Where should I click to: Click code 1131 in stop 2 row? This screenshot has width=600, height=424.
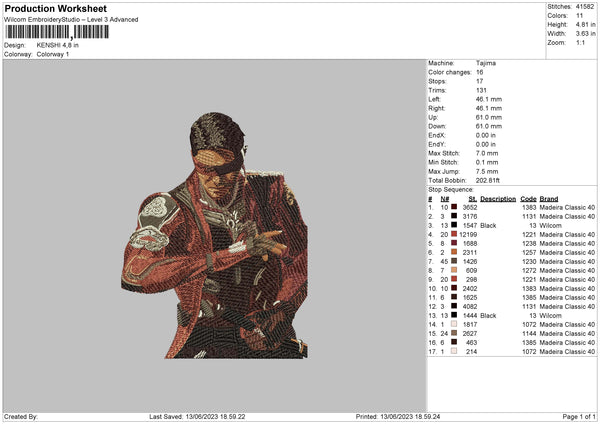[529, 217]
